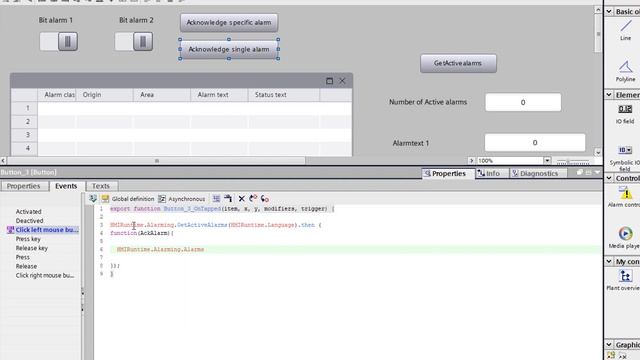
Task: Collapse the My controls palette
Action: point(609,261)
